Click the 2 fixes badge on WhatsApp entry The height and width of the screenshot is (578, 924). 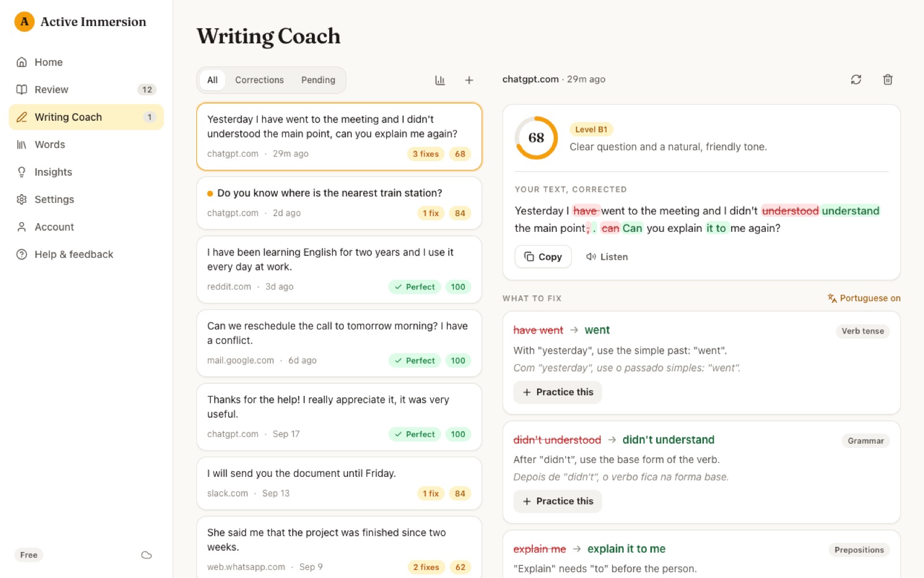(x=426, y=568)
